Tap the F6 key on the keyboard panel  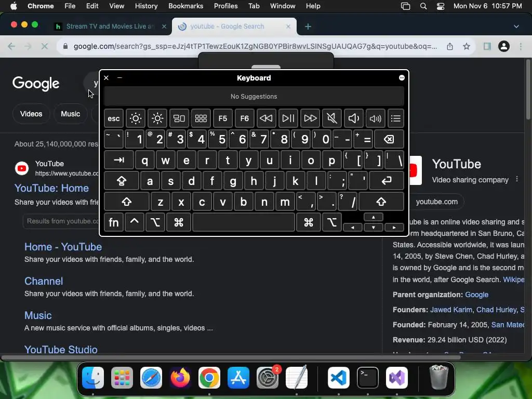click(x=245, y=118)
